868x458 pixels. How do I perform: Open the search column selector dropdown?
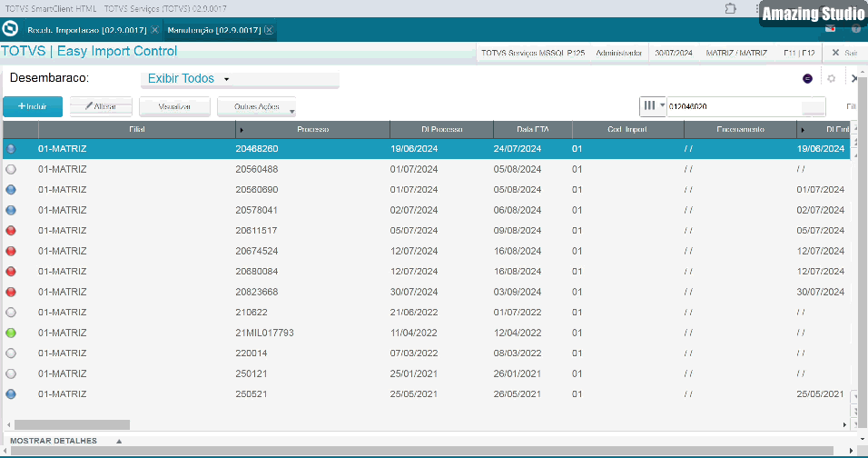pos(653,105)
